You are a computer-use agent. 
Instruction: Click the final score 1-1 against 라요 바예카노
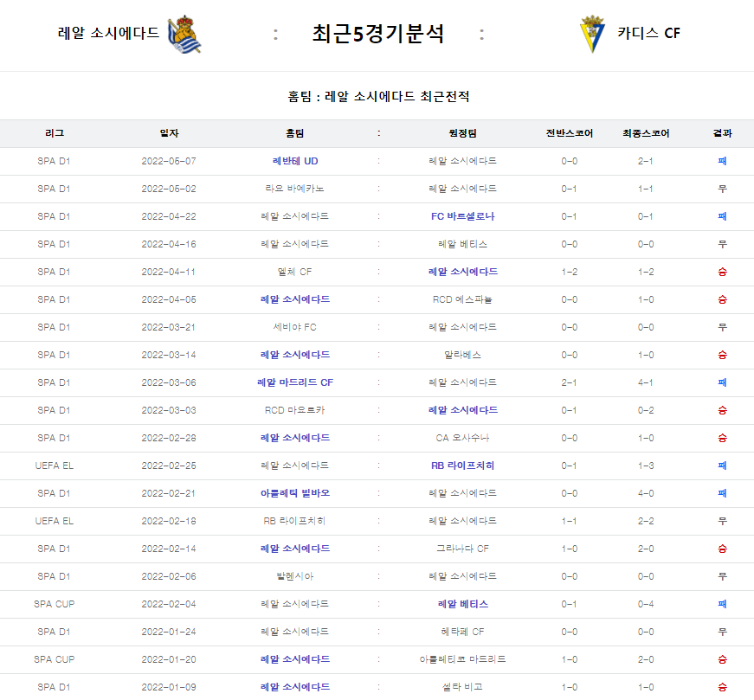coord(646,189)
